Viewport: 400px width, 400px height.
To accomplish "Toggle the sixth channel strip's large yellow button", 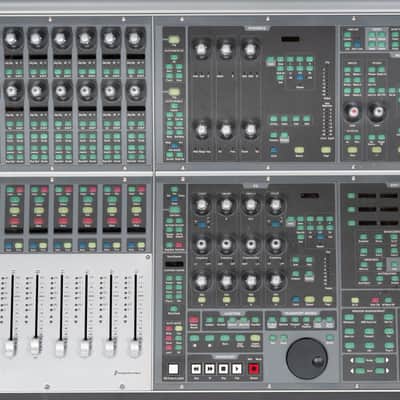I will pyautogui.click(x=136, y=210).
